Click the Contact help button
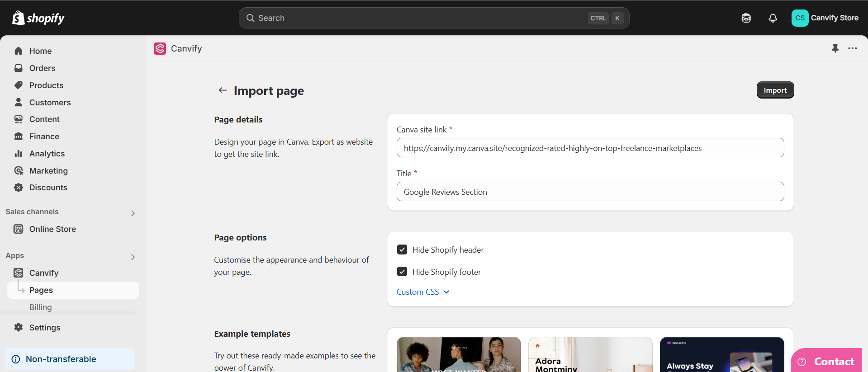 coord(826,361)
